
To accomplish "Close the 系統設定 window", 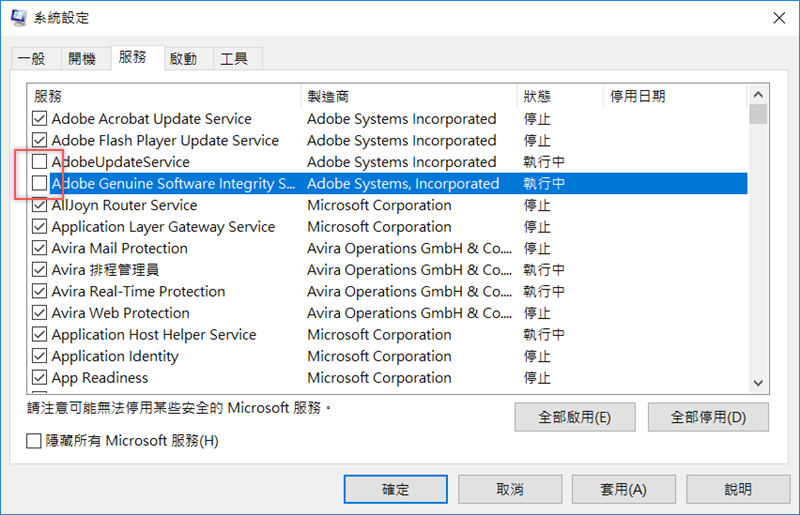I will (777, 16).
